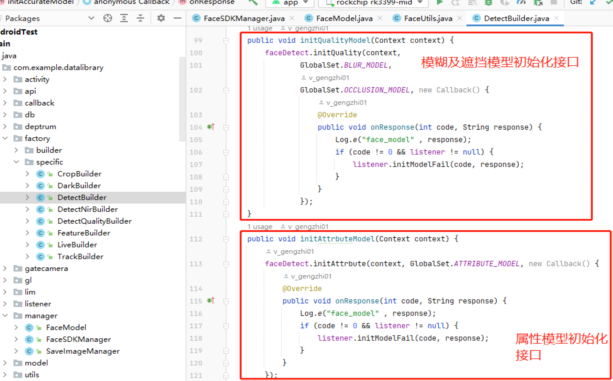Toggle code folding at line 111
Image resolution: width=613 pixels, height=381 pixels.
pyautogui.click(x=226, y=214)
